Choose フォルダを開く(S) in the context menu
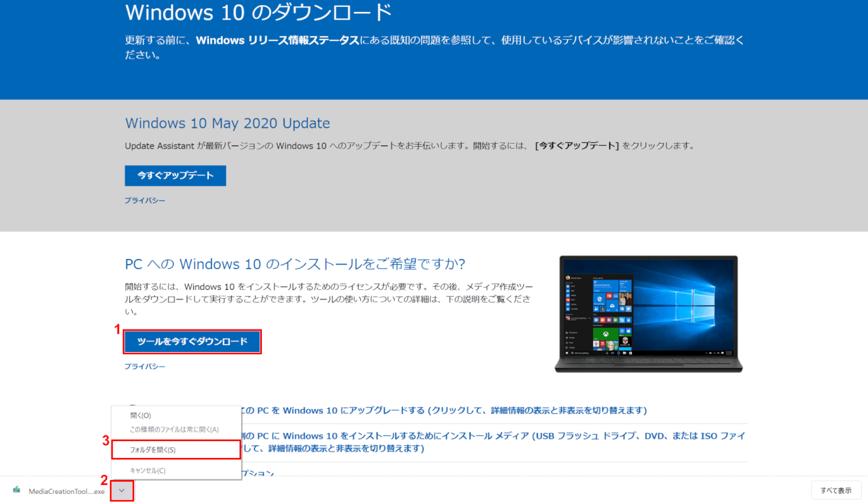This screenshot has width=868, height=504. 153,450
